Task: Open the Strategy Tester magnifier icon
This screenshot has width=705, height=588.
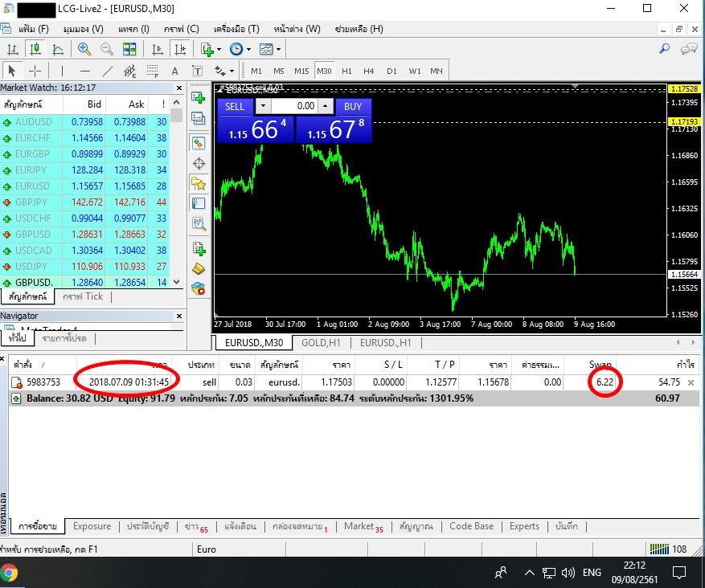Action: pos(199,224)
